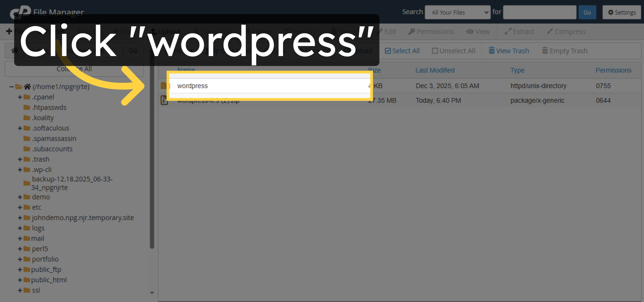Open File Manager Settings
The image size is (644, 302).
point(621,12)
